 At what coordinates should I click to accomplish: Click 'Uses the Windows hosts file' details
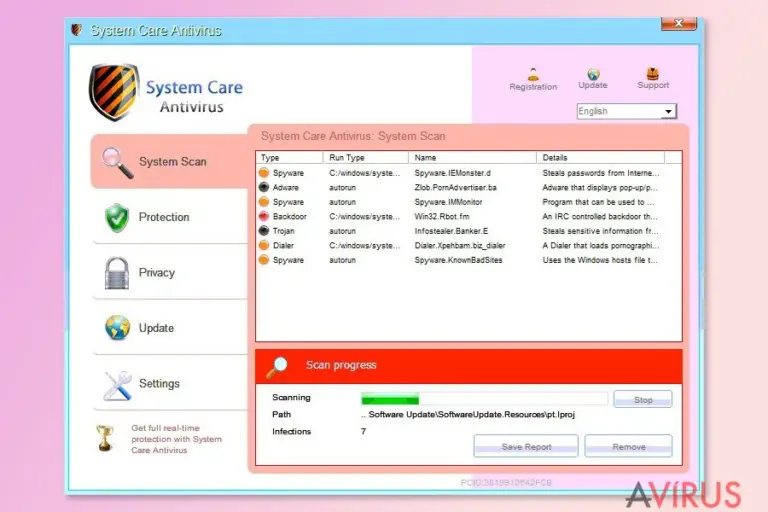tap(600, 260)
